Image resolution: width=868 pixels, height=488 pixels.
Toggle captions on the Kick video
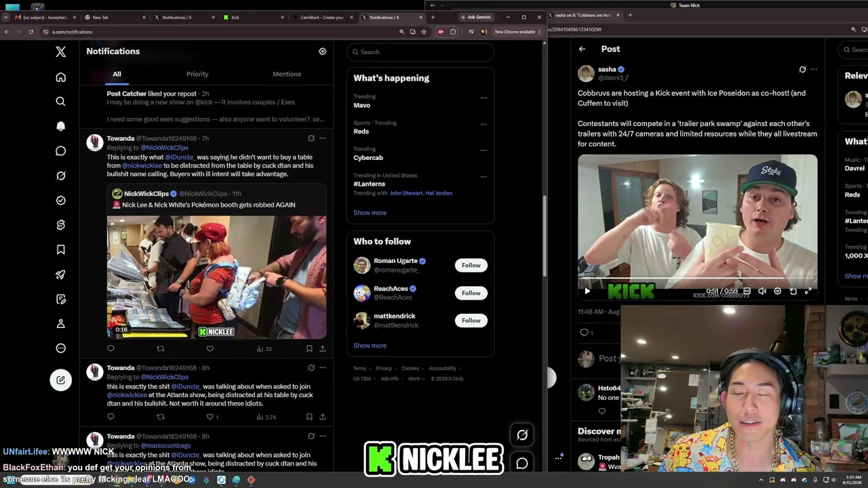(x=747, y=291)
